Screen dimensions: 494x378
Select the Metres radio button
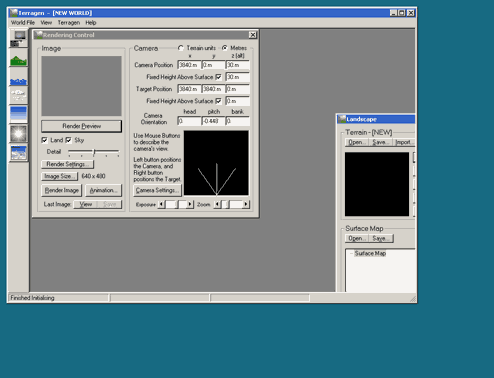[225, 48]
